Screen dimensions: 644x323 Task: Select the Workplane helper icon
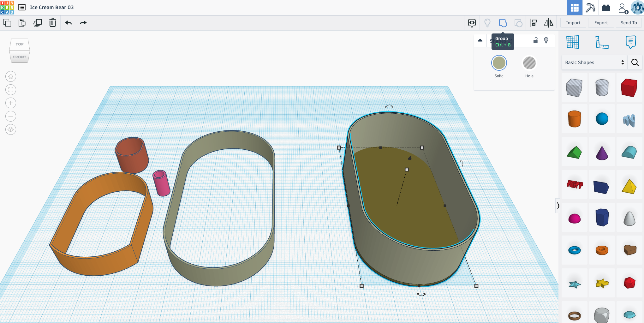pyautogui.click(x=574, y=42)
